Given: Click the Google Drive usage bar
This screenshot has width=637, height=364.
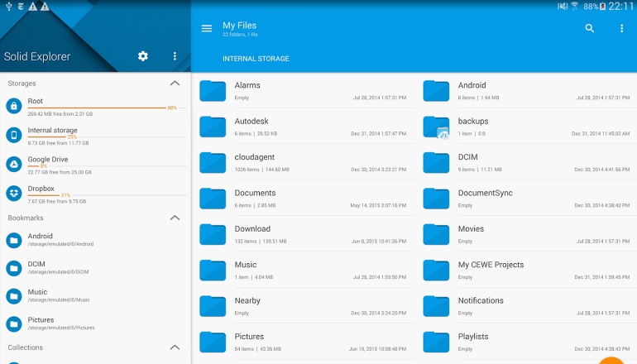Looking at the screenshot, I should 108,166.
